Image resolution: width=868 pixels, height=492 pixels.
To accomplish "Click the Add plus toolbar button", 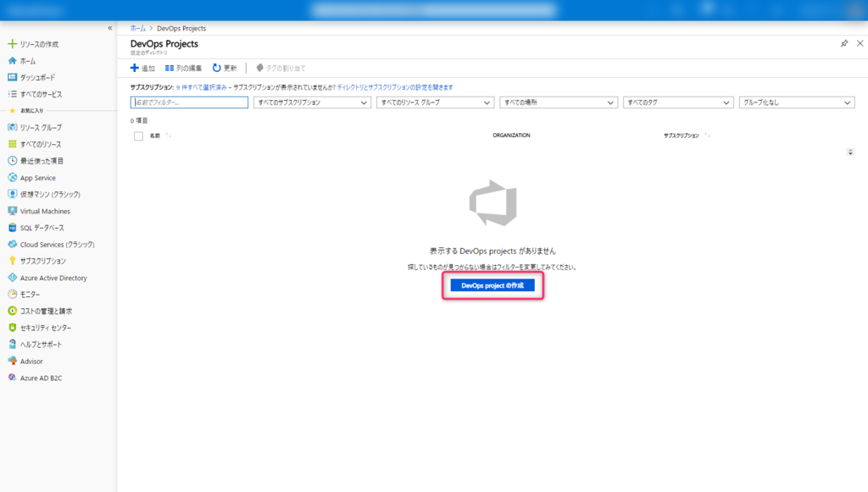I will (x=142, y=68).
